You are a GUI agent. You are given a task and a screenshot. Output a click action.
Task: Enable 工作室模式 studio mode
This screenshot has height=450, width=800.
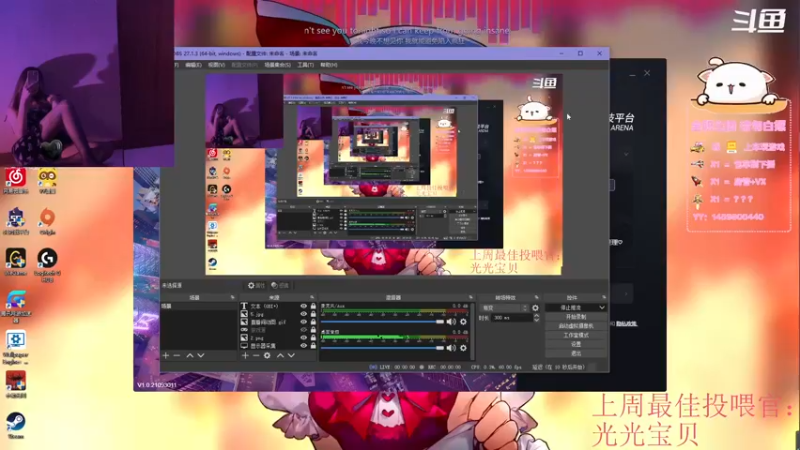pyautogui.click(x=576, y=335)
